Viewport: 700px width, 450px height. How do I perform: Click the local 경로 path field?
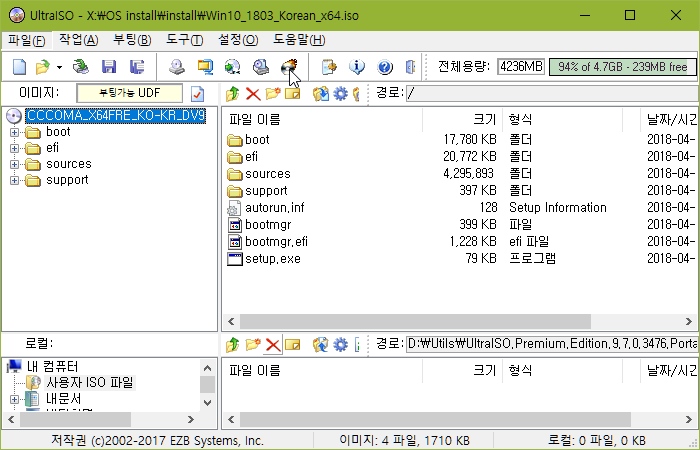tap(551, 344)
